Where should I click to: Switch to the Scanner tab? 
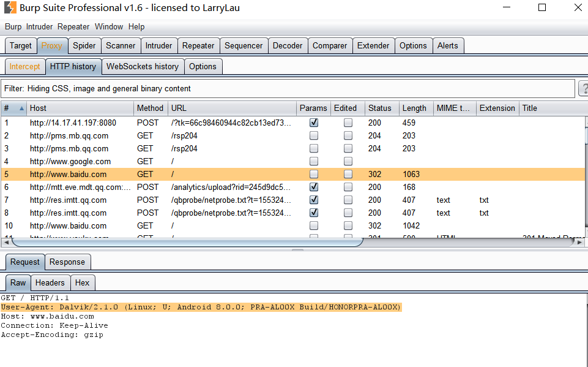click(x=121, y=46)
